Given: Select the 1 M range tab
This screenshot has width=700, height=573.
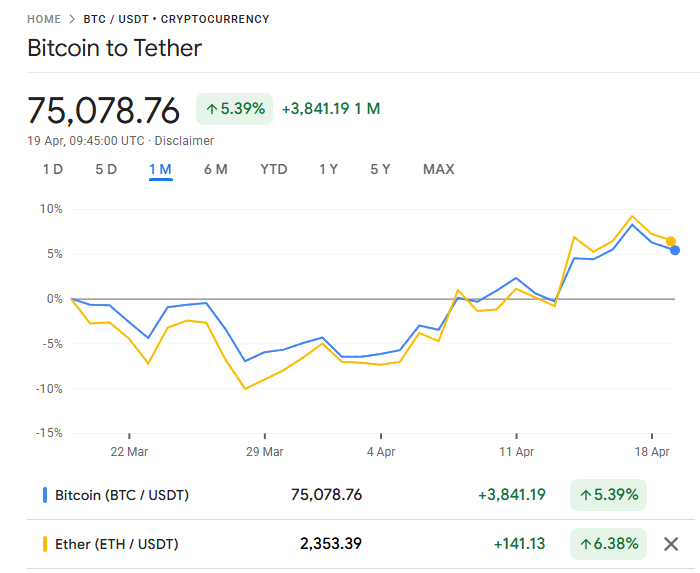Looking at the screenshot, I should (160, 169).
